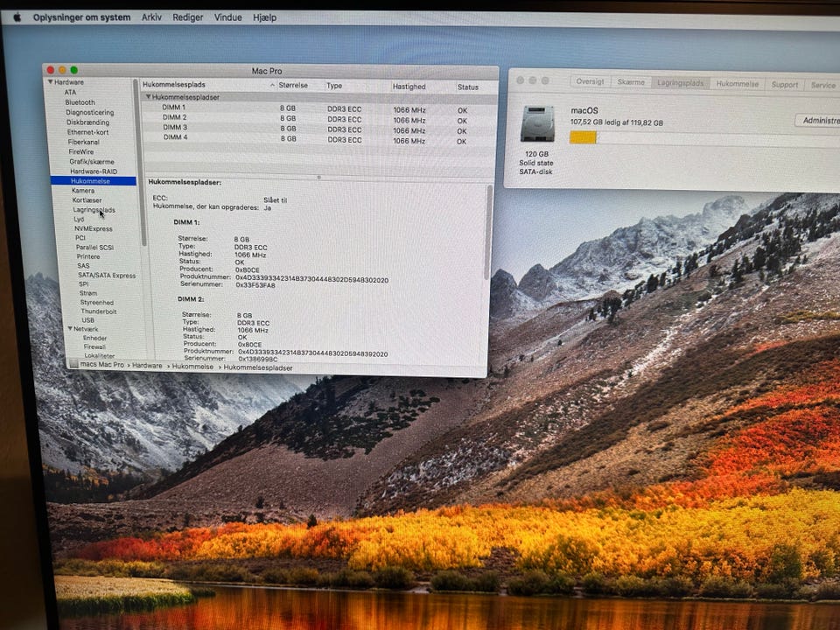Select Lagringsplads in the sidebar
The width and height of the screenshot is (840, 630).
click(94, 210)
